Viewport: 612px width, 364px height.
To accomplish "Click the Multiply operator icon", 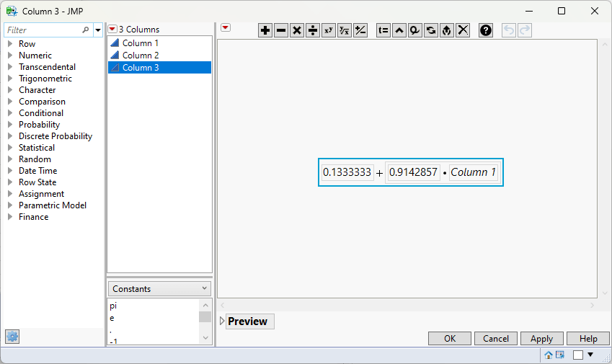I will pos(297,30).
